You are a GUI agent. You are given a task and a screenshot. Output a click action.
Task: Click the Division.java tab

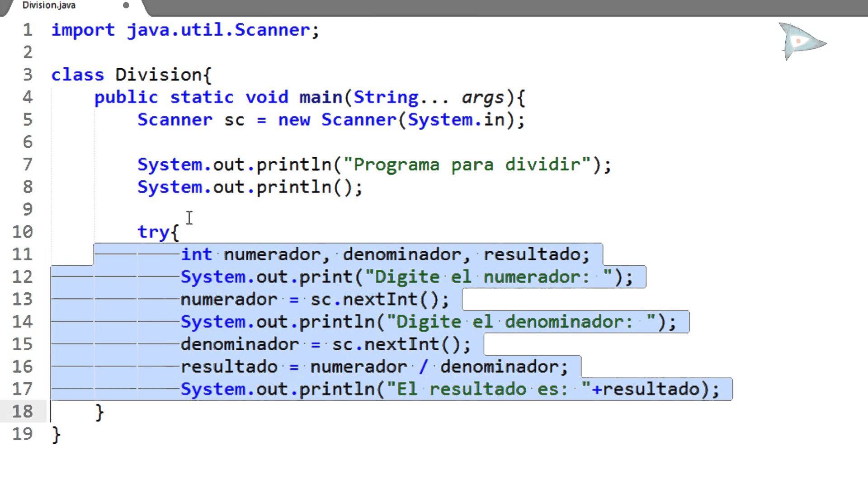coord(49,5)
